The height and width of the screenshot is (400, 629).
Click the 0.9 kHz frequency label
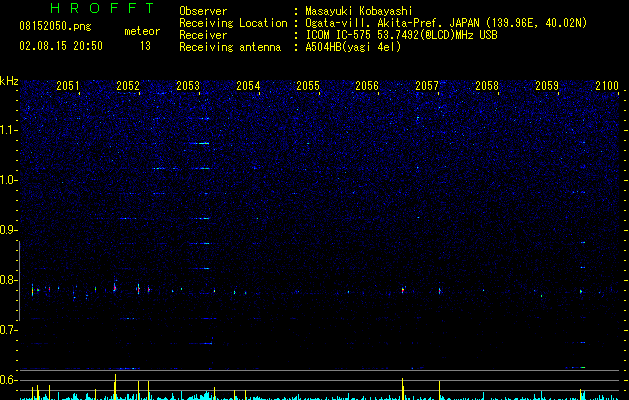click(8, 230)
